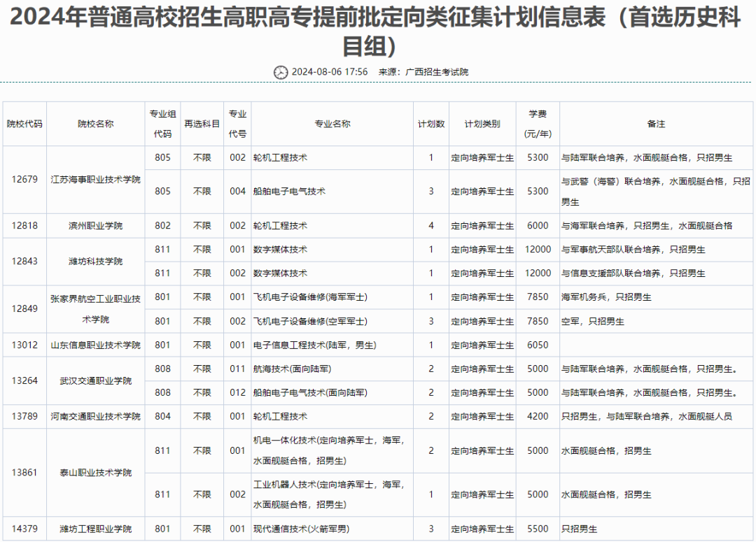The width and height of the screenshot is (756, 542).
Task: Click the group code 804
Action: tap(162, 416)
